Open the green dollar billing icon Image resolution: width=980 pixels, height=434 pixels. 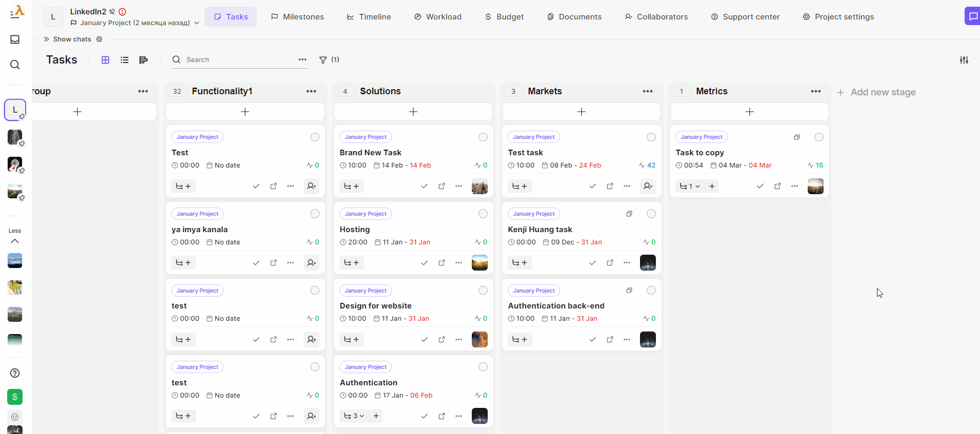[x=15, y=397]
